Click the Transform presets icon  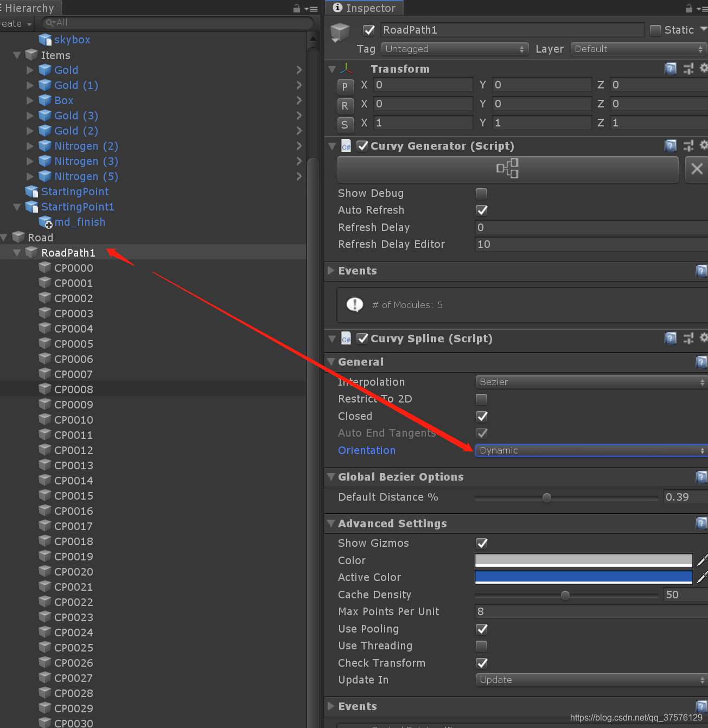click(x=688, y=68)
